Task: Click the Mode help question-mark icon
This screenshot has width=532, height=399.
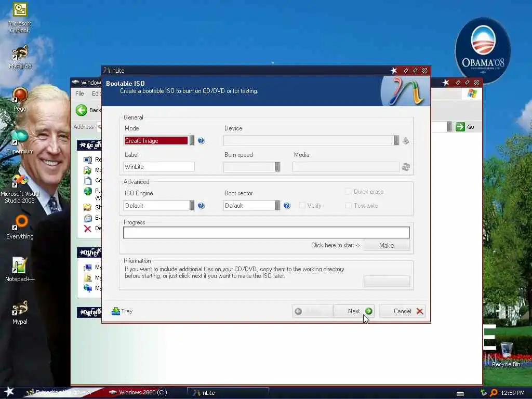Action: click(201, 140)
